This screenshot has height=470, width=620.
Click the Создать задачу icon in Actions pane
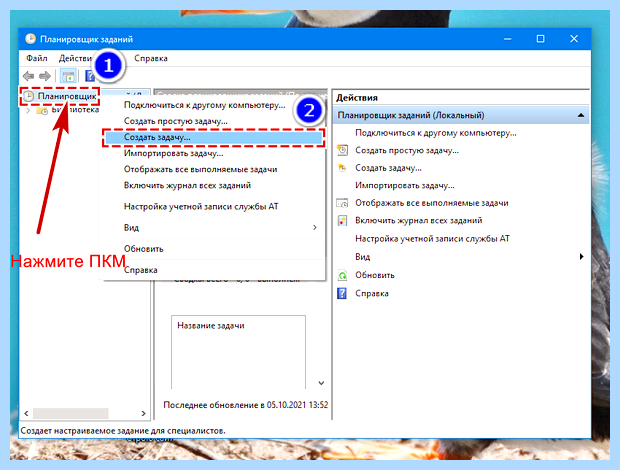[342, 168]
